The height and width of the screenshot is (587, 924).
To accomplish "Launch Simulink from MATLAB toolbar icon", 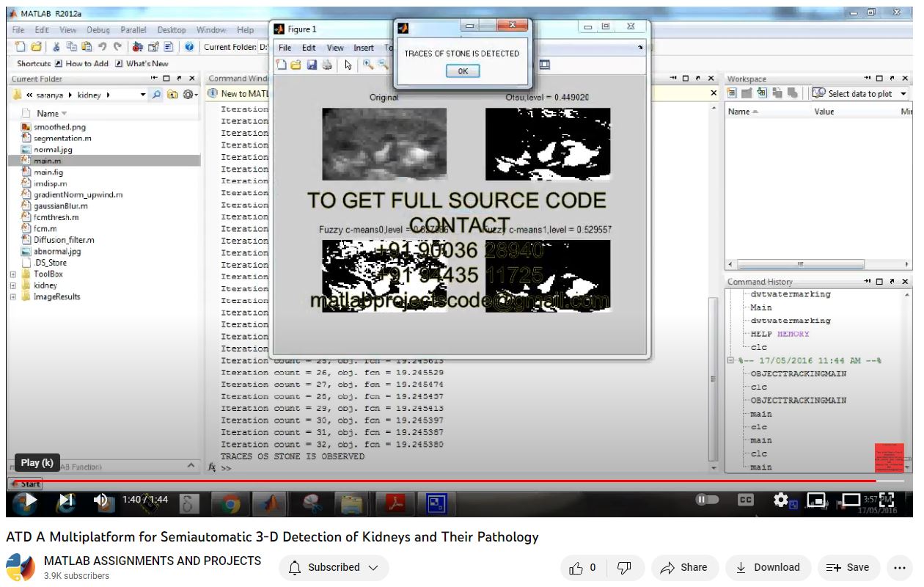I will pos(137,47).
